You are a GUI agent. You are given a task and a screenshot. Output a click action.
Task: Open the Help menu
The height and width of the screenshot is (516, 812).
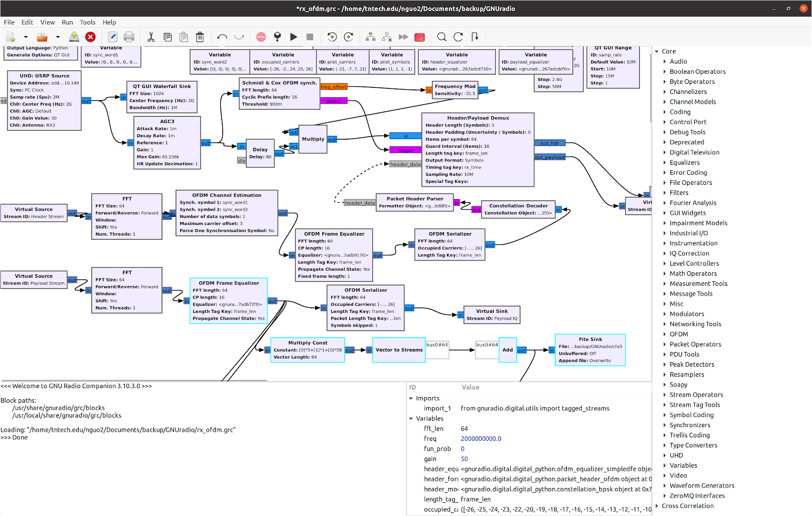(109, 22)
